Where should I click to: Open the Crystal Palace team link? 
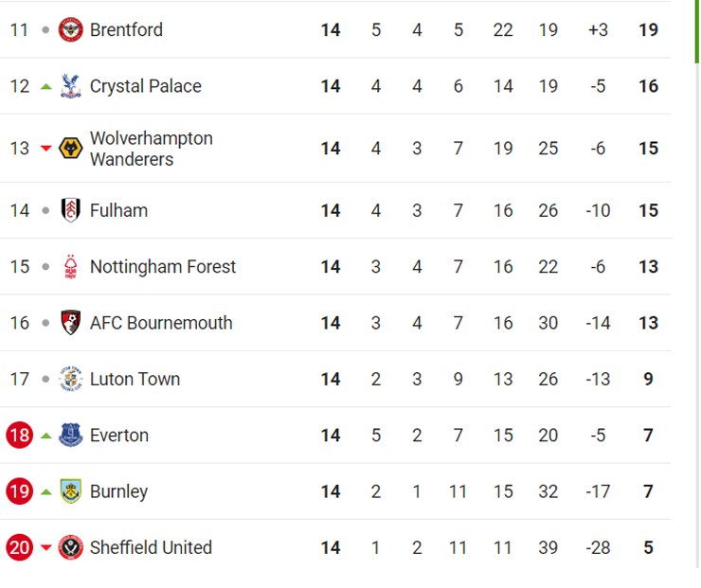[x=145, y=86]
